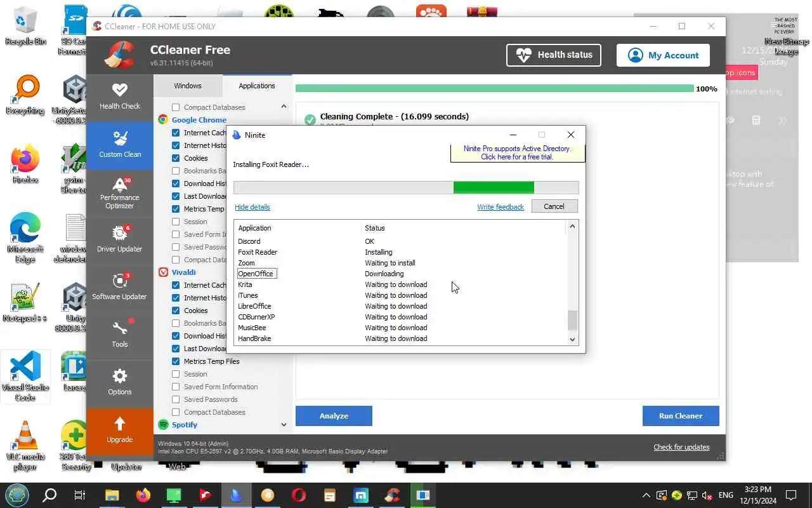
Task: Collapse the Vivaldi section header
Action: click(x=183, y=272)
